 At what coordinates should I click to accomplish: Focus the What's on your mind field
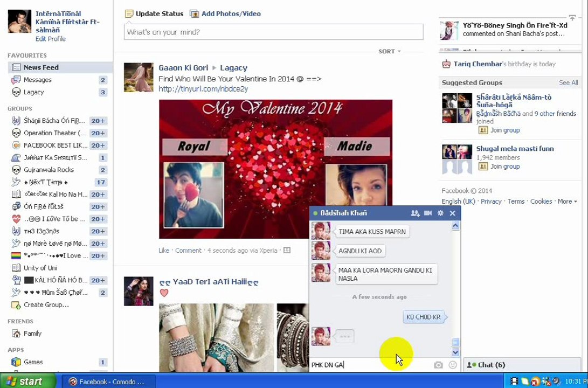click(274, 32)
